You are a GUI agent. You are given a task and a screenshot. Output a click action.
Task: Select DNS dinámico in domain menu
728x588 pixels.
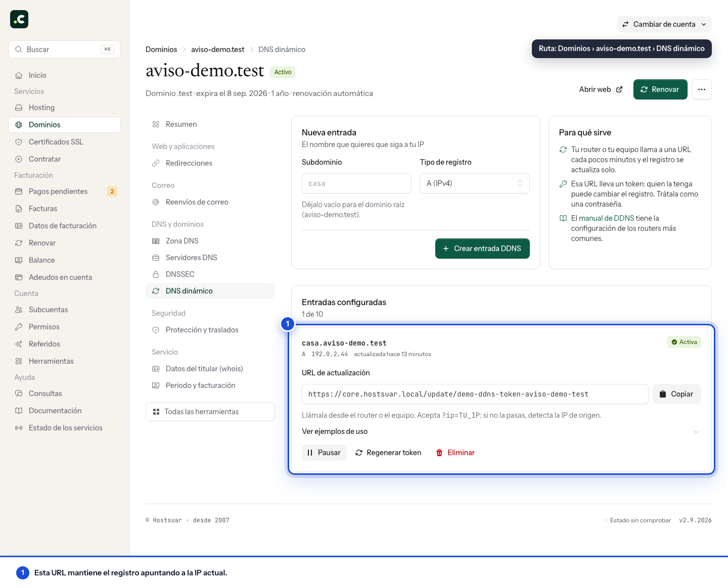click(x=210, y=291)
